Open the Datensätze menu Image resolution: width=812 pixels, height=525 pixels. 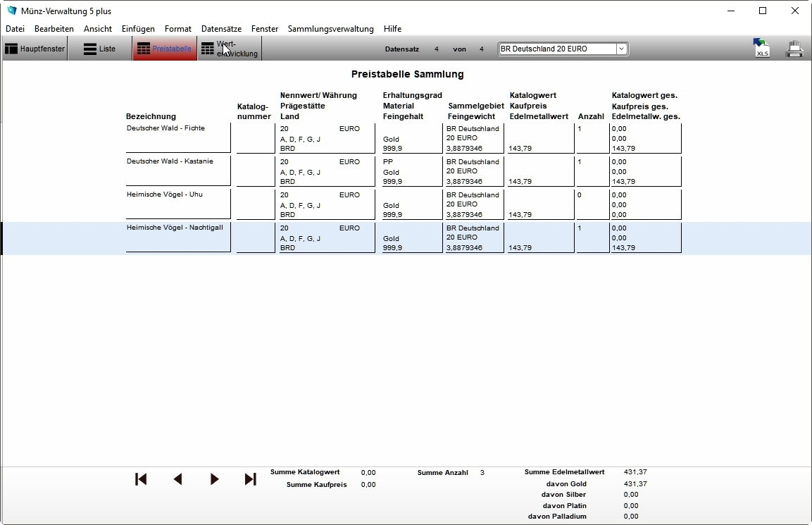[221, 29]
